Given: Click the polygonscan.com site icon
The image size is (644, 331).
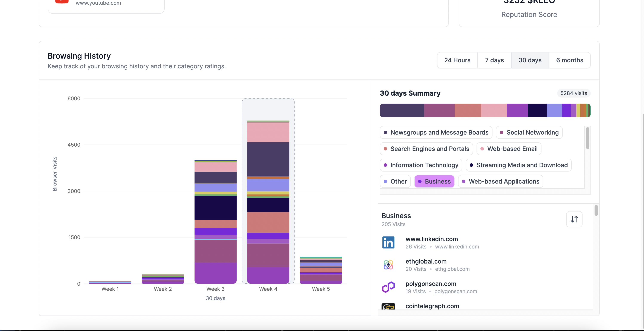Looking at the screenshot, I should (388, 287).
